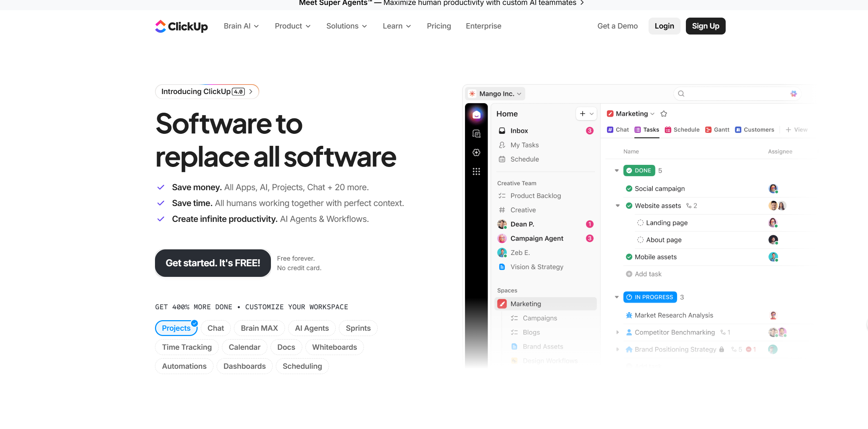Click the DONE green status label
Viewport: 868px width, 429px height.
tap(639, 170)
